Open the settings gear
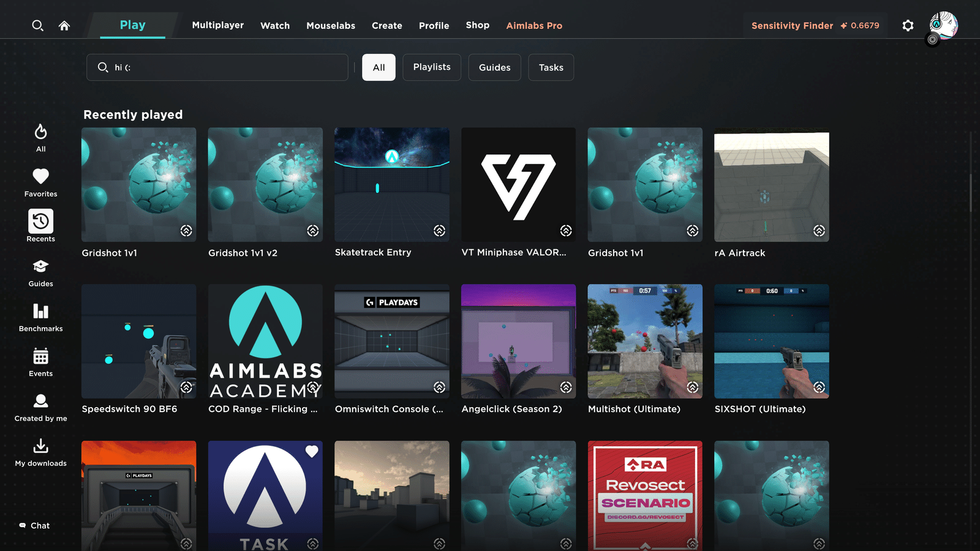Screen dimensions: 980x551 (x=908, y=26)
